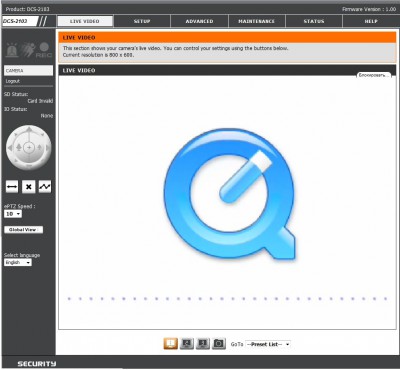
Task: Select the orange highlighted video profile button
Action: pos(170,343)
